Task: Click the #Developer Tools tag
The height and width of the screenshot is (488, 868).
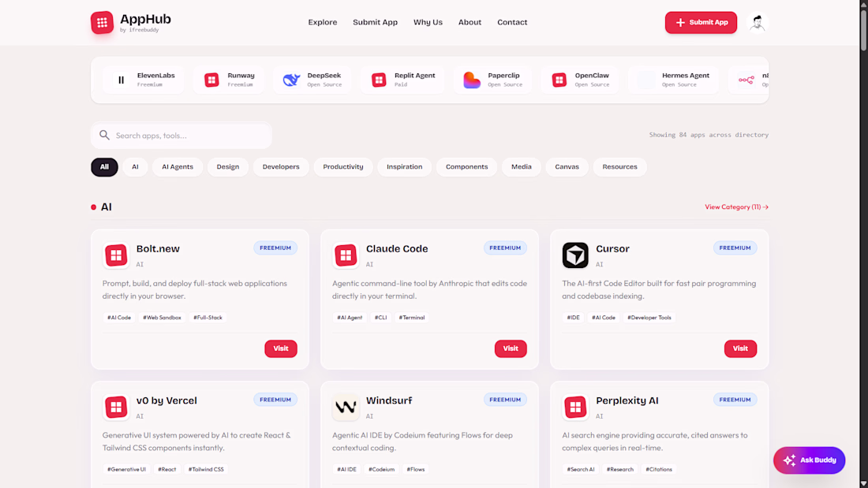Action: 649,318
